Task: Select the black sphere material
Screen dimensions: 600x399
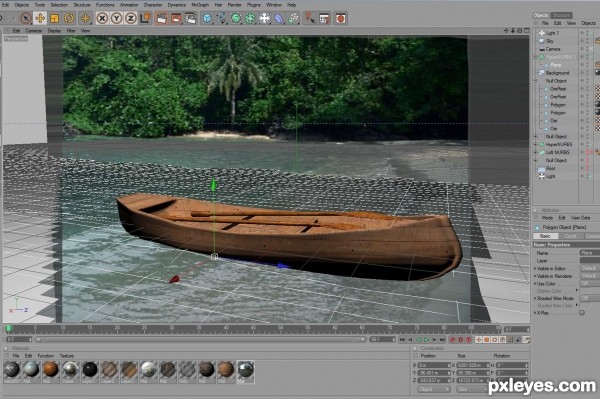Action: 90,370
